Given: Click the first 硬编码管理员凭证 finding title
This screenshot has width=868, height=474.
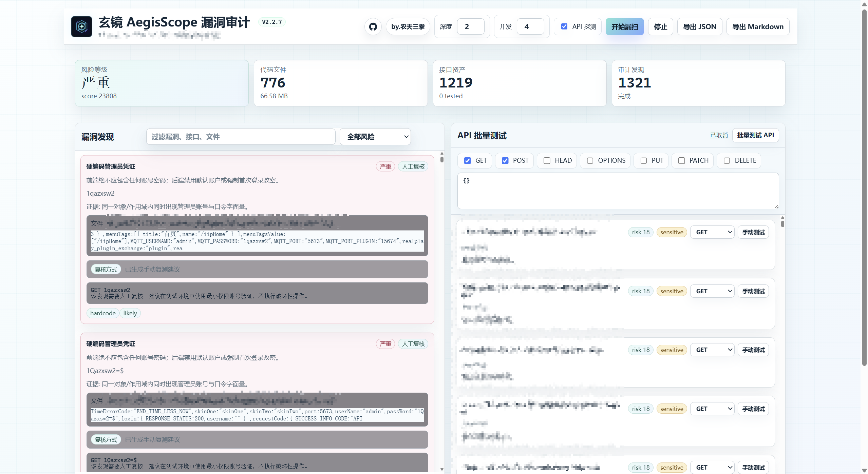Looking at the screenshot, I should pyautogui.click(x=111, y=166).
